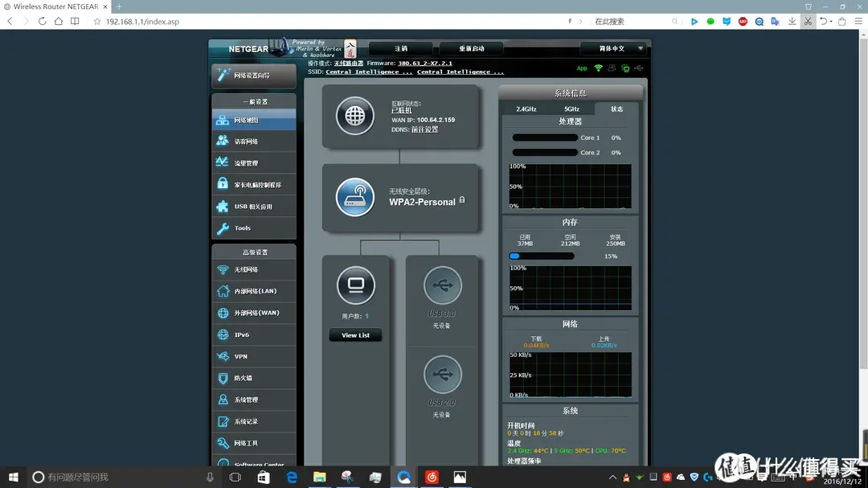The image size is (868, 488).
Task: Open the 网络地图 sidebar item
Action: (253, 120)
